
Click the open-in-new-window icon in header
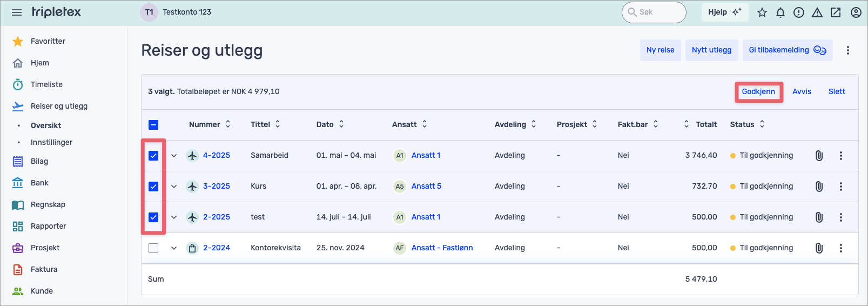click(836, 12)
